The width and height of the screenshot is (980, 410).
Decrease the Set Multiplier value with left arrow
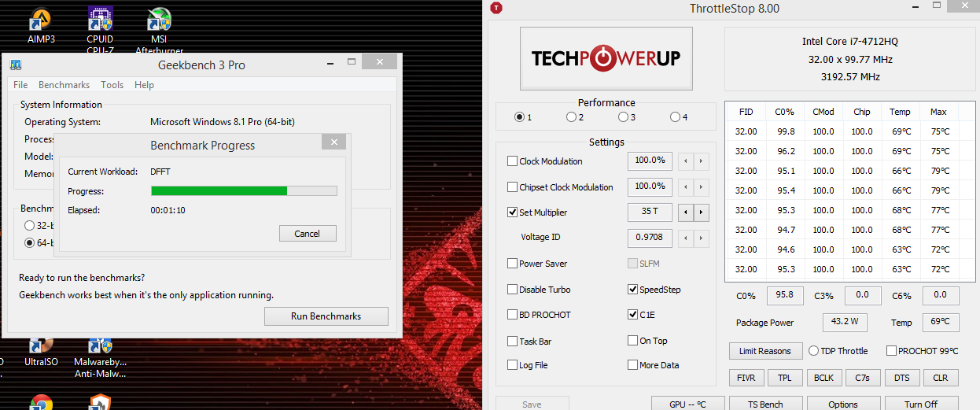pos(686,212)
